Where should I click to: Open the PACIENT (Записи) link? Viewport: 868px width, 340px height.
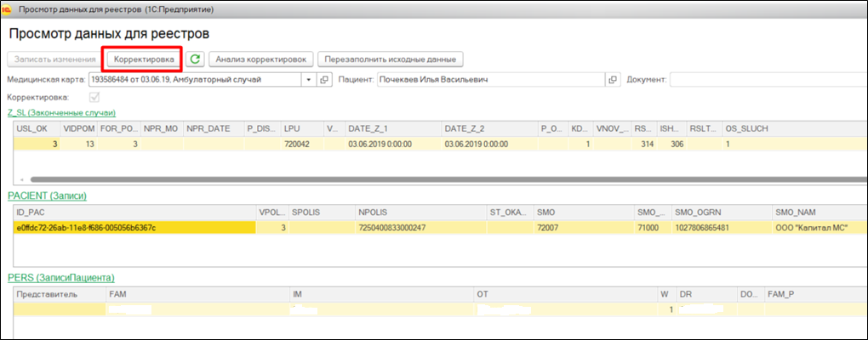[47, 195]
